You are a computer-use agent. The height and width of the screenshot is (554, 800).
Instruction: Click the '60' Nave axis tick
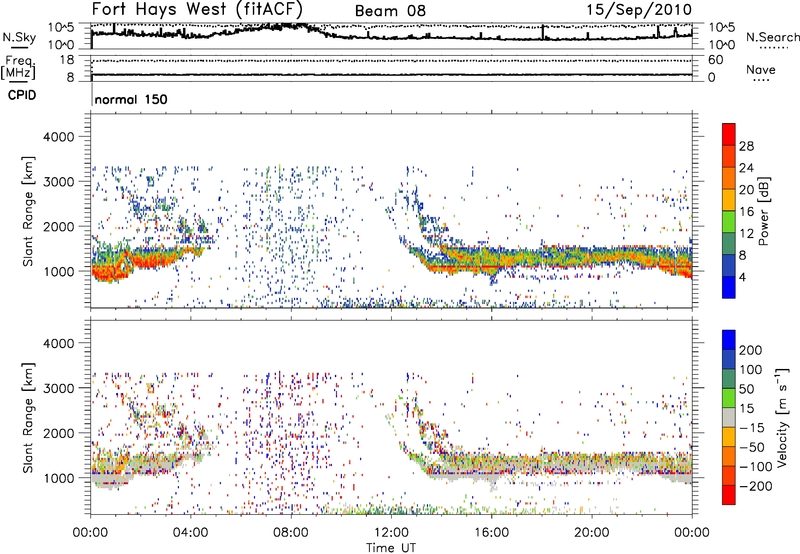(x=715, y=60)
